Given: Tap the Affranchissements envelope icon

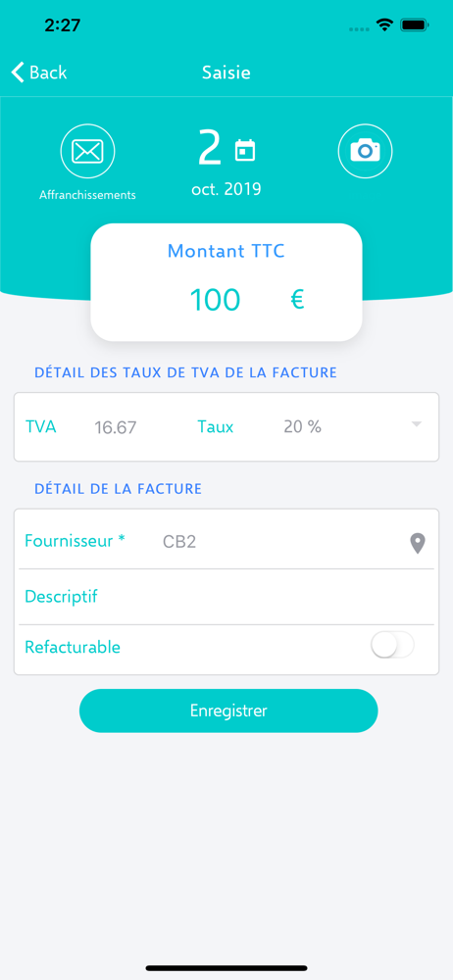Looking at the screenshot, I should pos(87,151).
